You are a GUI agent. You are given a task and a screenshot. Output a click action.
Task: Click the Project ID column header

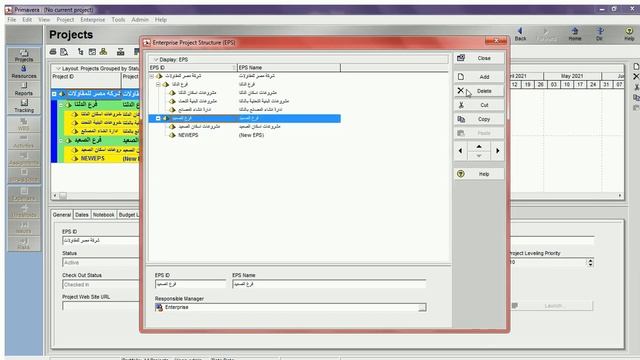click(x=86, y=80)
